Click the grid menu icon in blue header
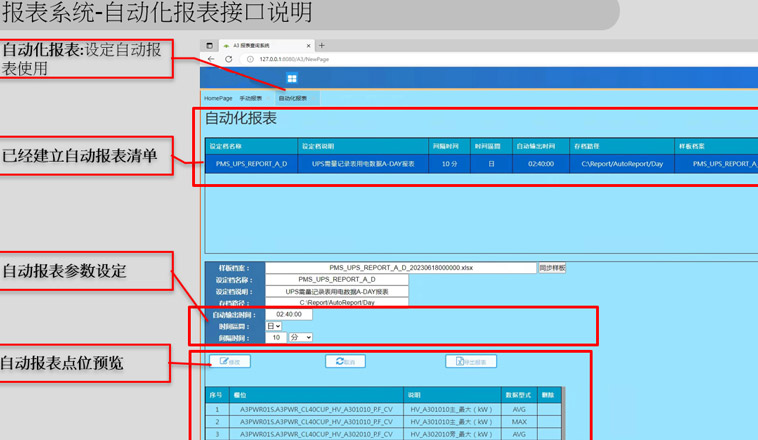The width and height of the screenshot is (758, 440). (x=292, y=78)
